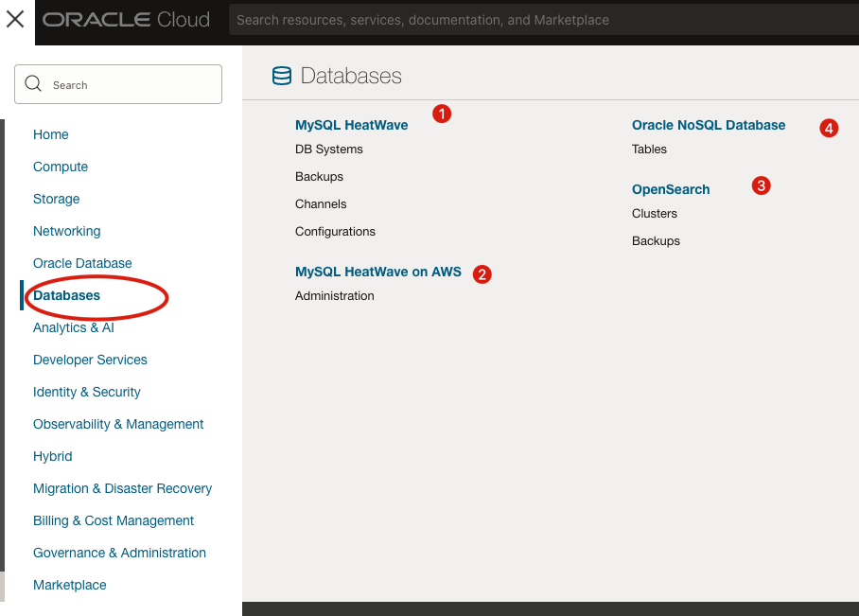
Task: Click the Oracle Cloud logo
Action: click(126, 20)
